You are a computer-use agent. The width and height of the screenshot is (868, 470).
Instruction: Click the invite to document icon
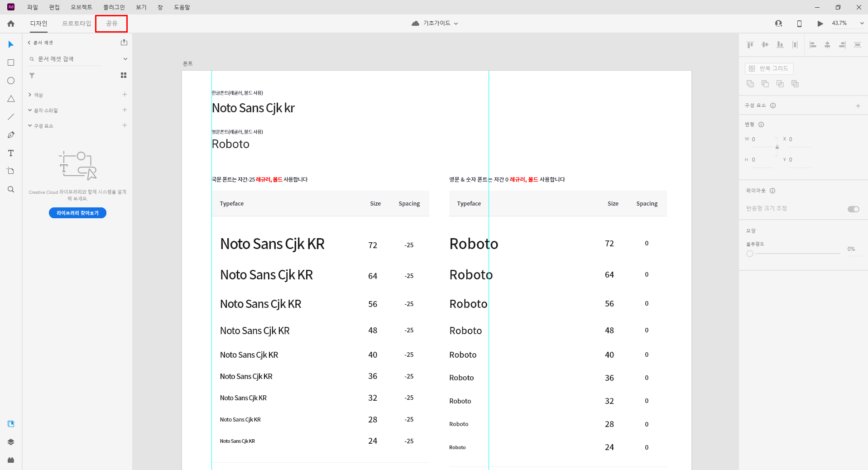pos(778,24)
